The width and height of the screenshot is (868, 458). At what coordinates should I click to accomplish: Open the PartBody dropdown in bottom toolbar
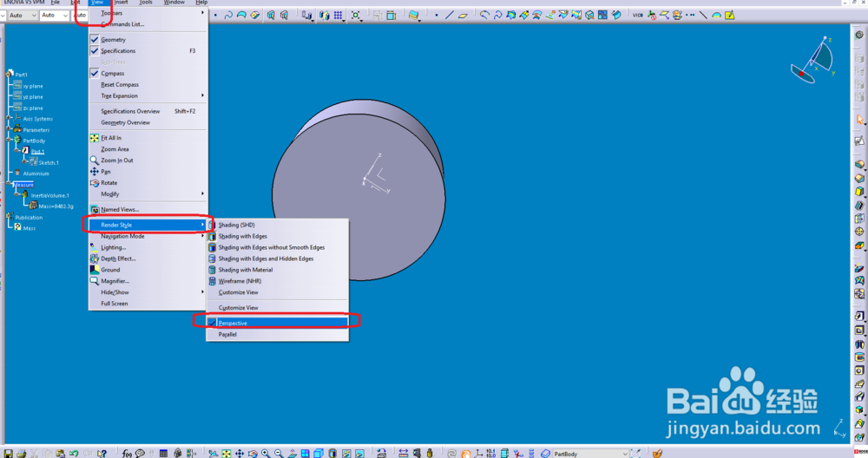(x=590, y=454)
